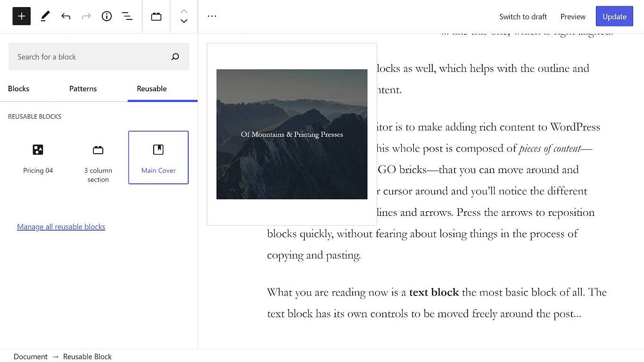Open the content details panel

click(x=107, y=16)
